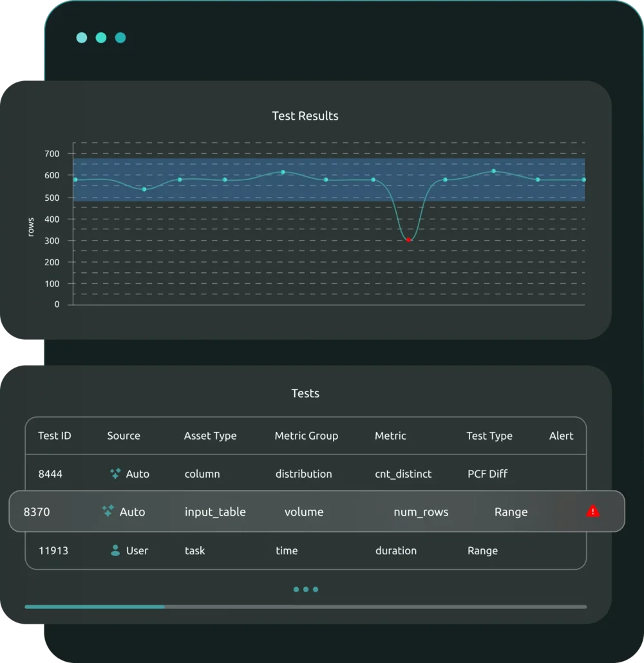644x663 pixels.
Task: Click the horizontal scrollbar thumb
Action: [x=95, y=606]
